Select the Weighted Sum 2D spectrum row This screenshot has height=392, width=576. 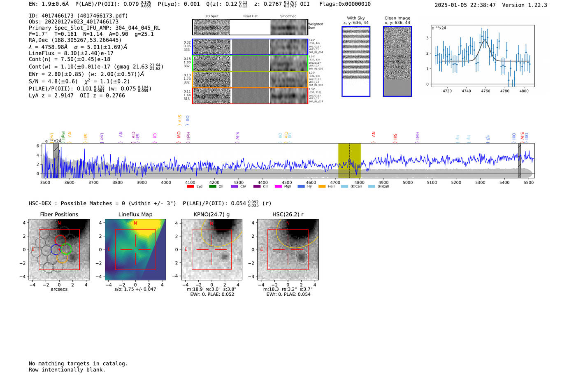point(250,27)
